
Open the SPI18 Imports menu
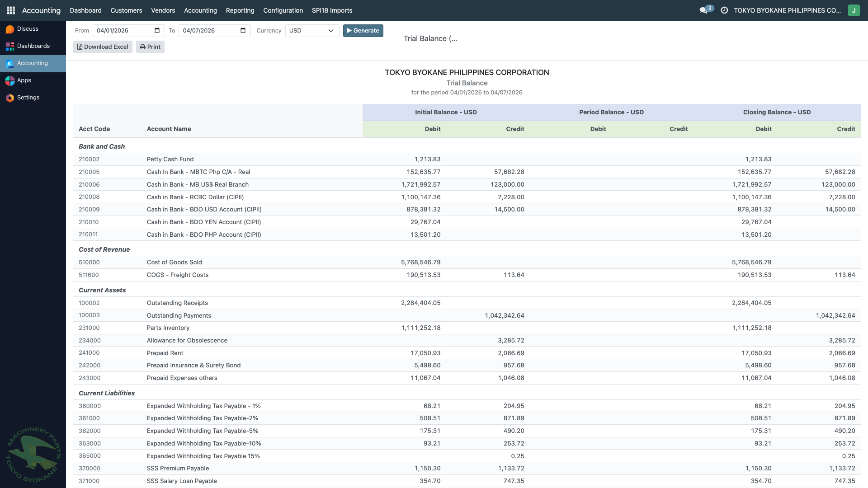tap(332, 10)
